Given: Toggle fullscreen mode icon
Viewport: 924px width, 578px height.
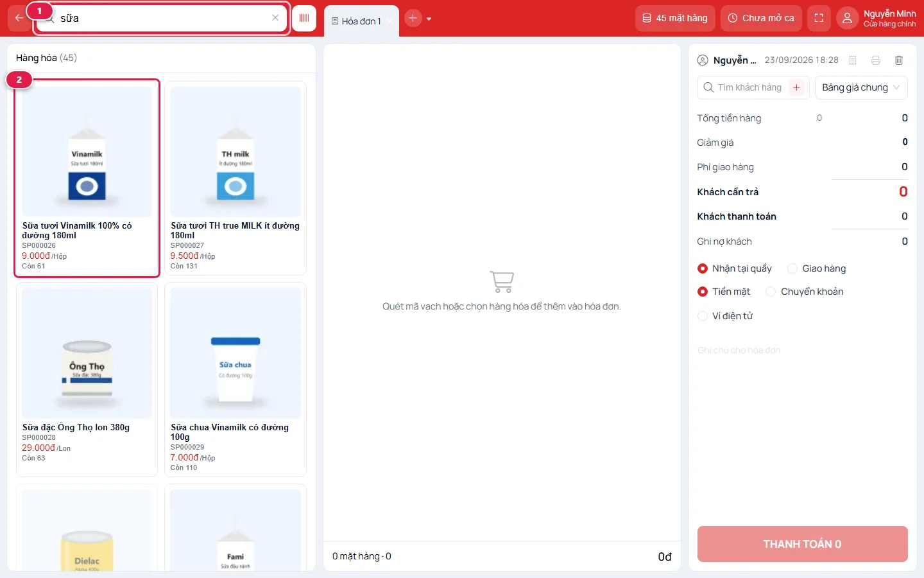Looking at the screenshot, I should click(819, 18).
